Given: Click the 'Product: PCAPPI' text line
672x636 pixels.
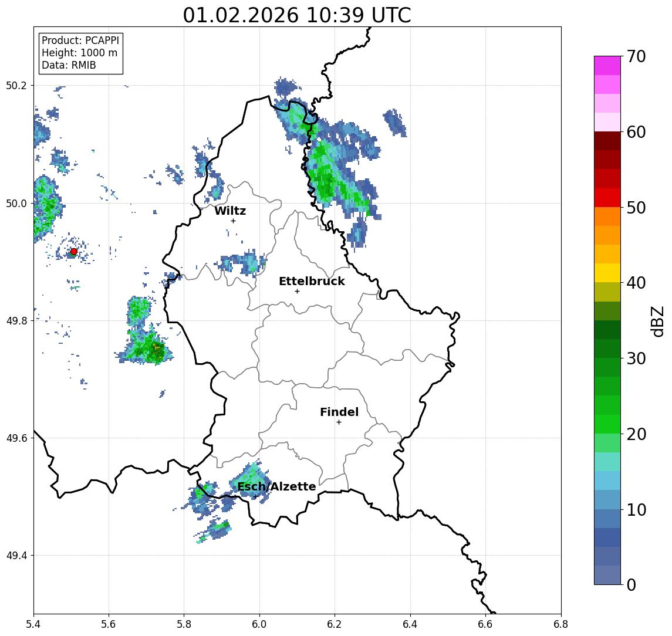Looking at the screenshot, I should tap(80, 40).
